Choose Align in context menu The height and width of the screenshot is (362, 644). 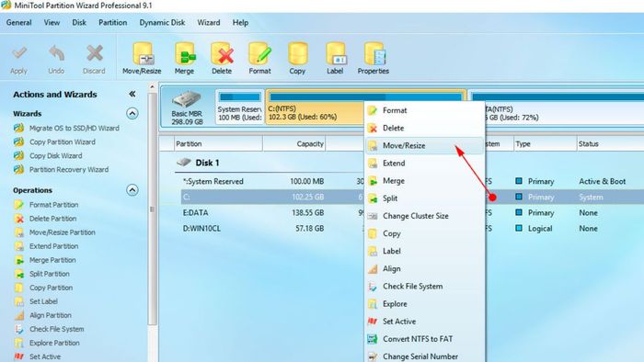point(424,269)
